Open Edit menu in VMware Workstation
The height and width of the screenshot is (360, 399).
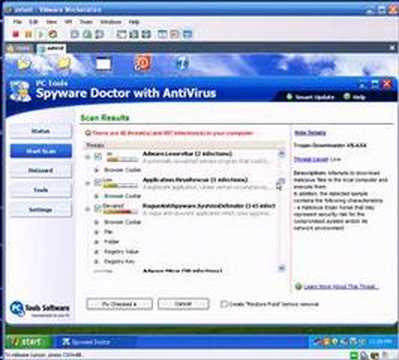click(34, 22)
